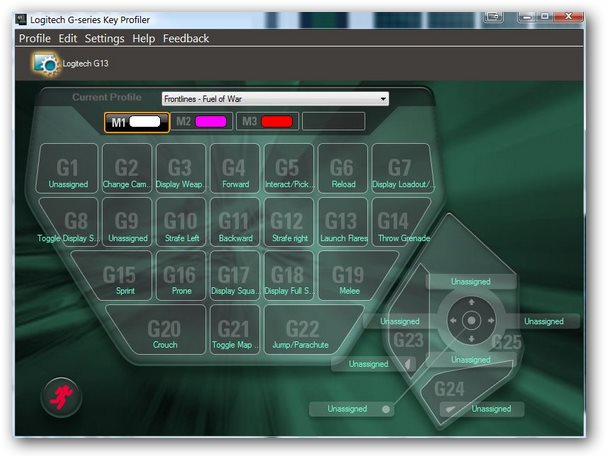Viewport: 606px width, 458px height.
Task: Select the G23 thumb button
Action: point(409,341)
